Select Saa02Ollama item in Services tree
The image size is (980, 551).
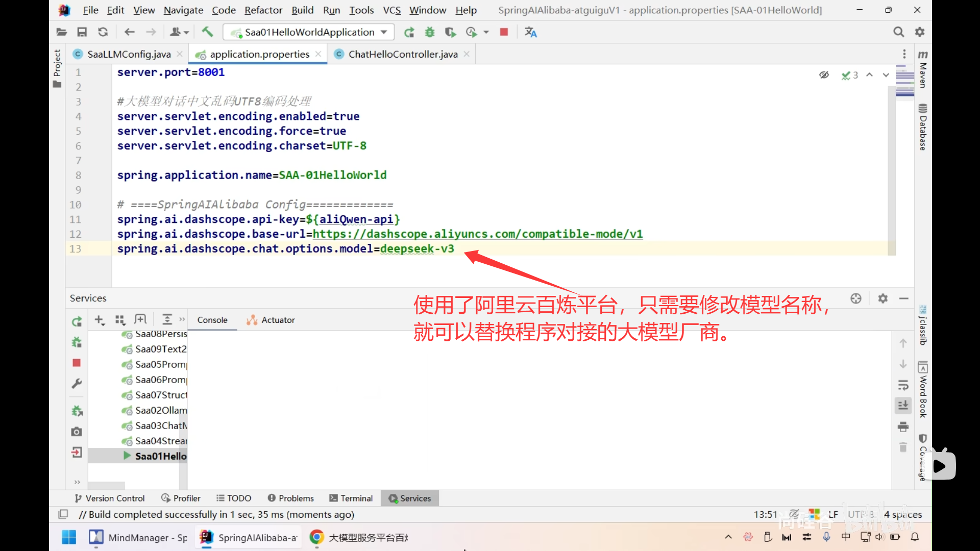pyautogui.click(x=160, y=410)
